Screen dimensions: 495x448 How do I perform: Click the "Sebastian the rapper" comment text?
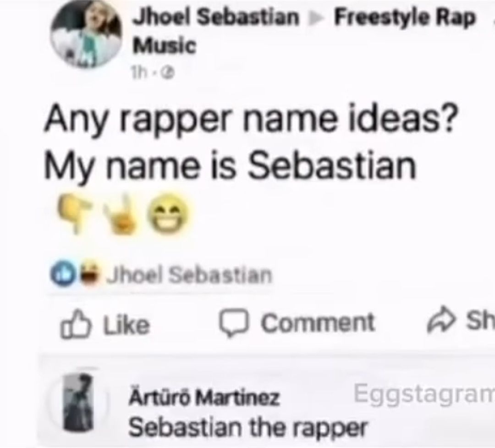click(x=248, y=428)
